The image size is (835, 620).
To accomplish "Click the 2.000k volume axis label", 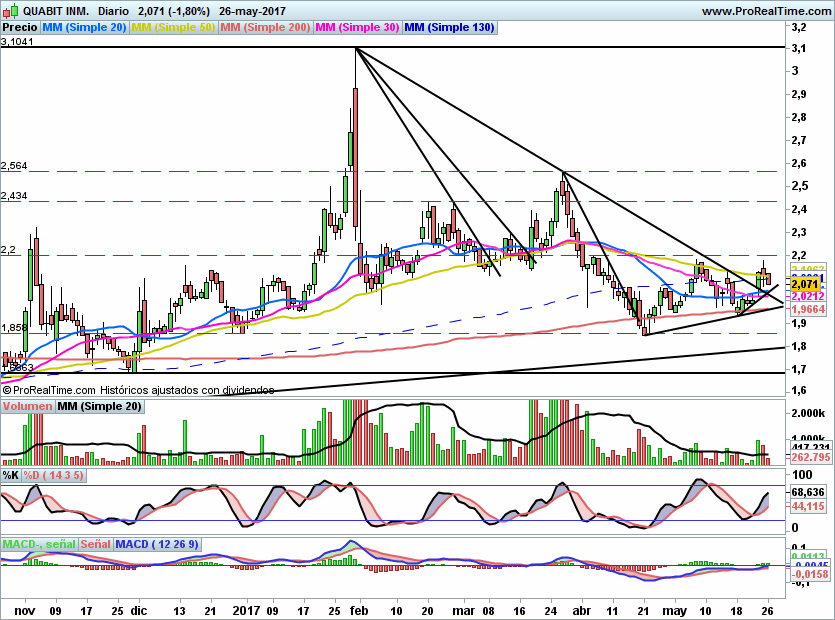I will [x=808, y=413].
